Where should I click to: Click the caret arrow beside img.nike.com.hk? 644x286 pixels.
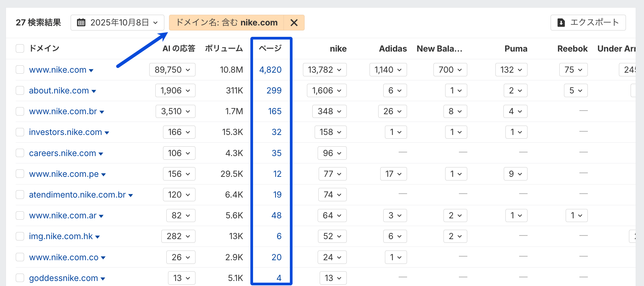click(x=97, y=237)
